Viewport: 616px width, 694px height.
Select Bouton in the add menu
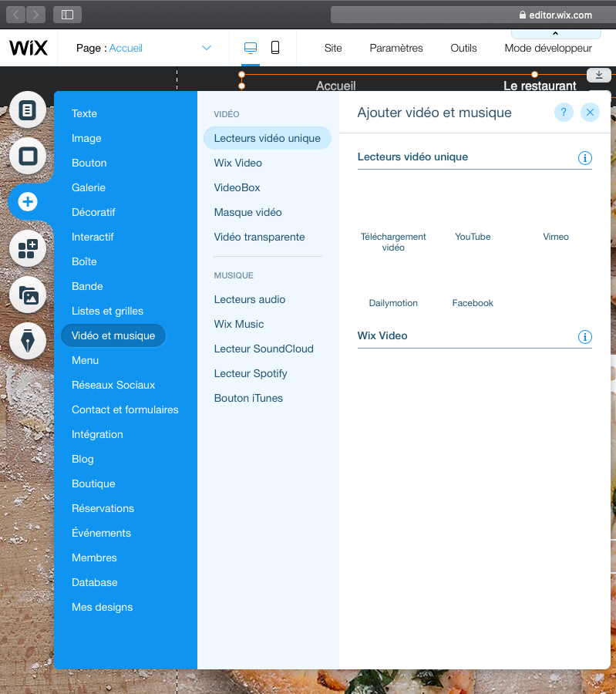[x=89, y=163]
